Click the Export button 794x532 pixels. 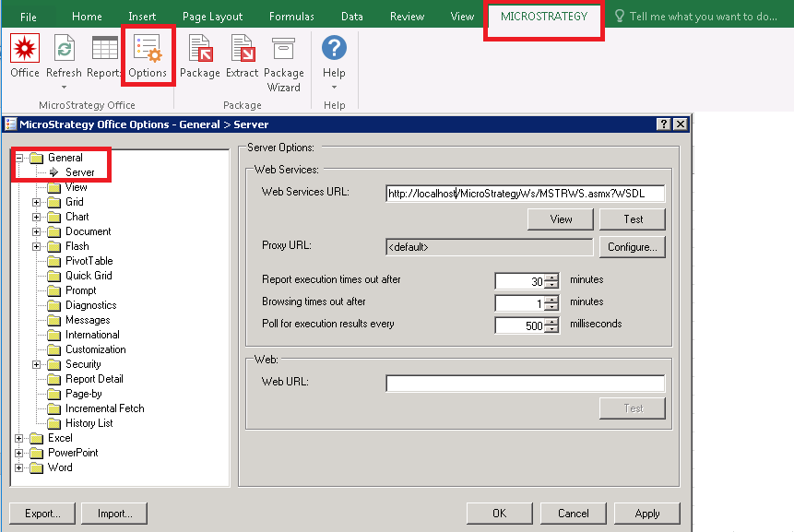[41, 514]
